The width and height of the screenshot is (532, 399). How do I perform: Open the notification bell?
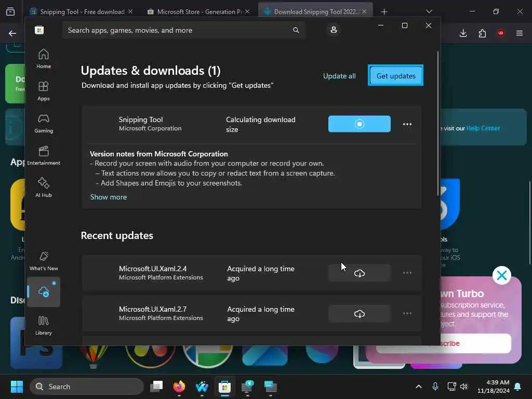[518, 387]
